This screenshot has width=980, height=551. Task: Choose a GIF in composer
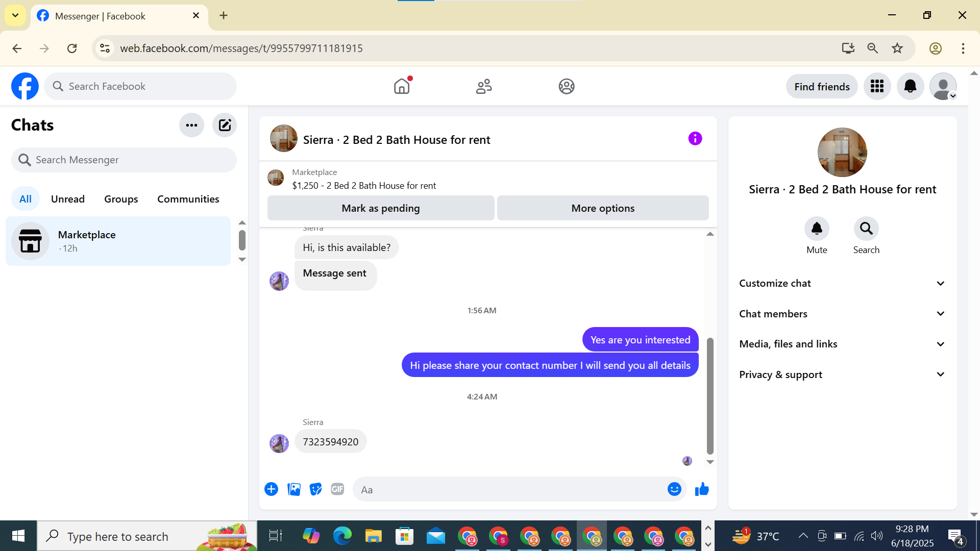pyautogui.click(x=337, y=489)
